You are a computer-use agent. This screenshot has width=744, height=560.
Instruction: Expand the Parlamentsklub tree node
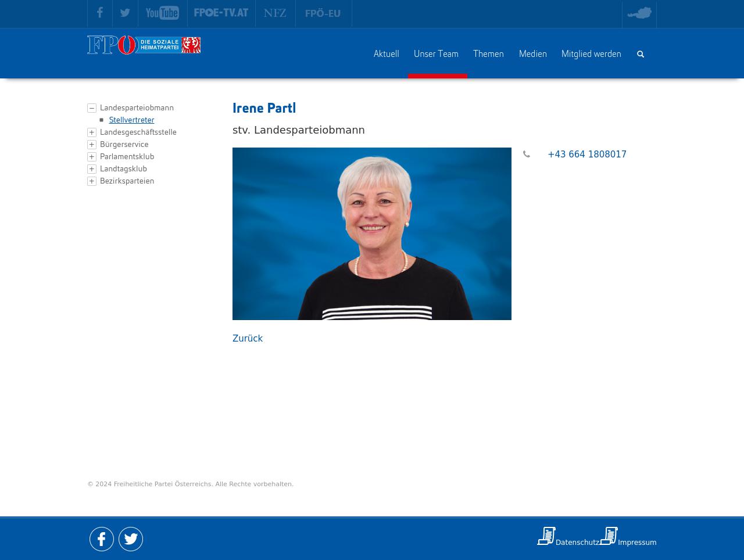click(x=92, y=157)
